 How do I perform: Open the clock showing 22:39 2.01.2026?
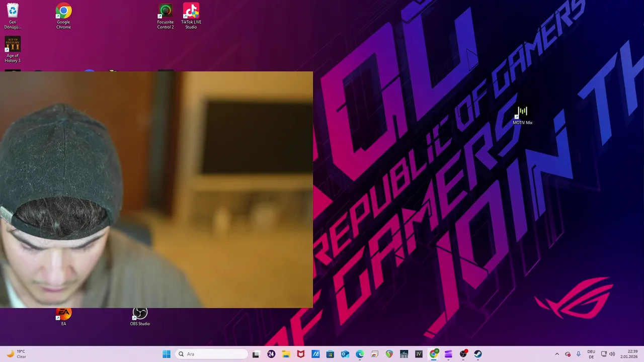pyautogui.click(x=629, y=354)
